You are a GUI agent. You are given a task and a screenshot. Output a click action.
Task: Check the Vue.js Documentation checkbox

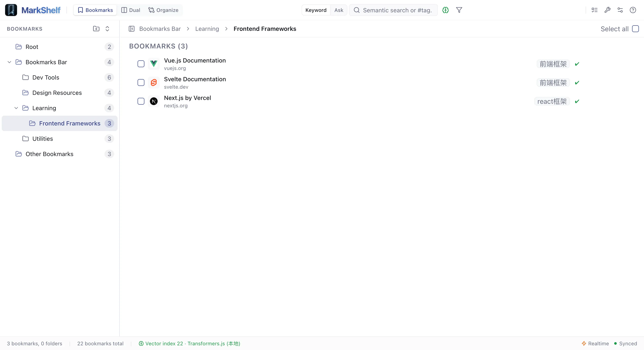click(141, 64)
